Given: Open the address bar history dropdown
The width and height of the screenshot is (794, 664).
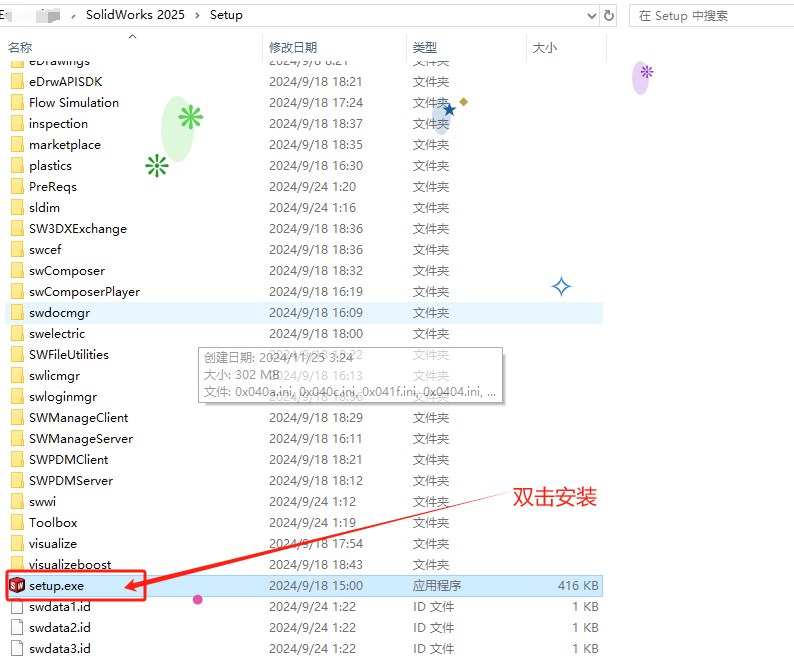Looking at the screenshot, I should 591,16.
